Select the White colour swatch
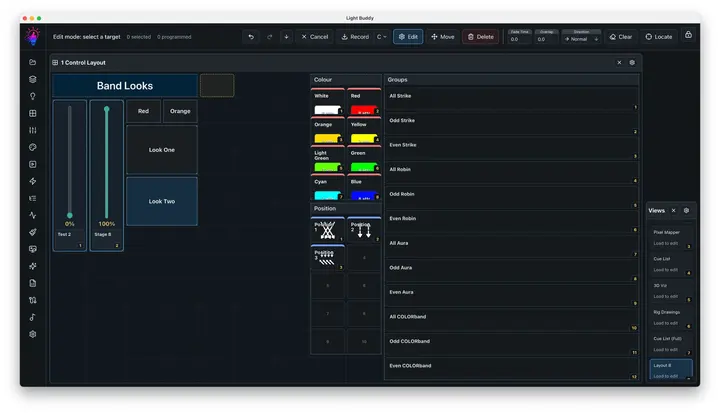 tap(327, 102)
